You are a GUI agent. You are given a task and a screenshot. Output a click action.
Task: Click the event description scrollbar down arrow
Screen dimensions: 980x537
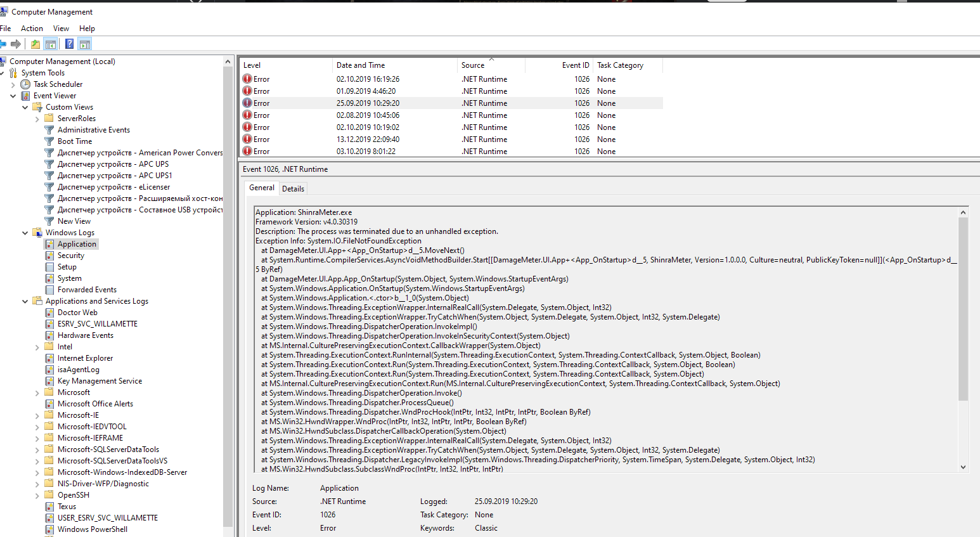click(963, 467)
